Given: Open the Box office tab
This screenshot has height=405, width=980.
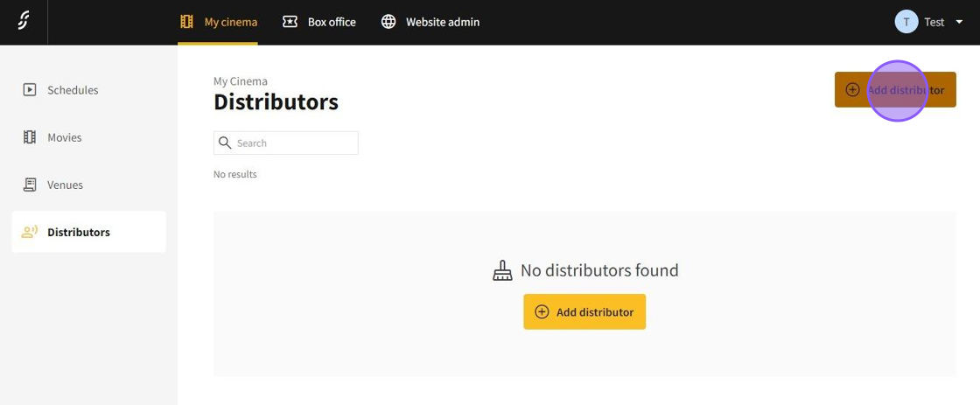Looking at the screenshot, I should click(x=332, y=22).
